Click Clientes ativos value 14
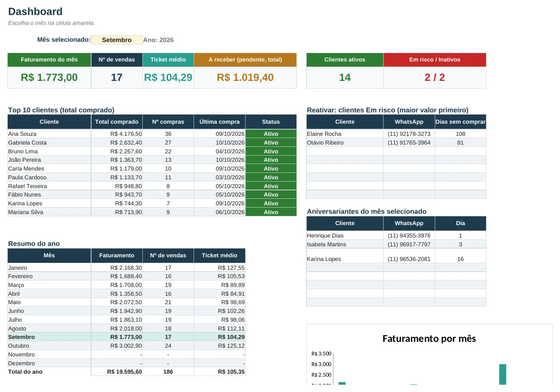560x392 pixels. 345,77
